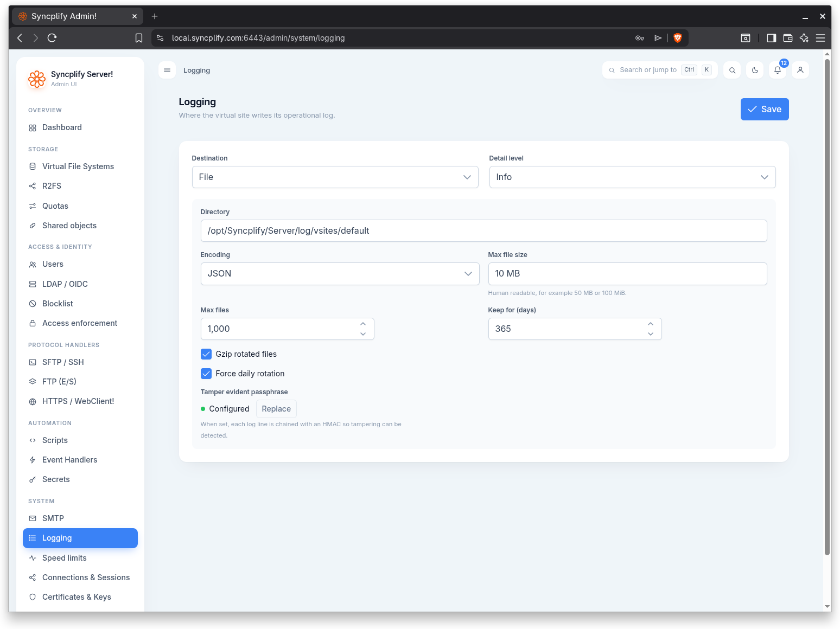Switch to dark mode with moon icon
The height and width of the screenshot is (629, 840).
click(x=755, y=70)
